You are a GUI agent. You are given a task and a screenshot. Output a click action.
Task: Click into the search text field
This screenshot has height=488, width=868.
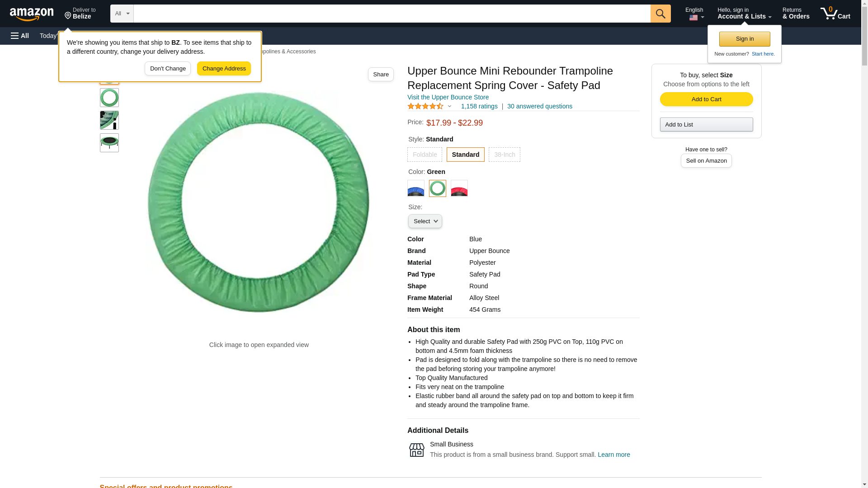coord(392,14)
